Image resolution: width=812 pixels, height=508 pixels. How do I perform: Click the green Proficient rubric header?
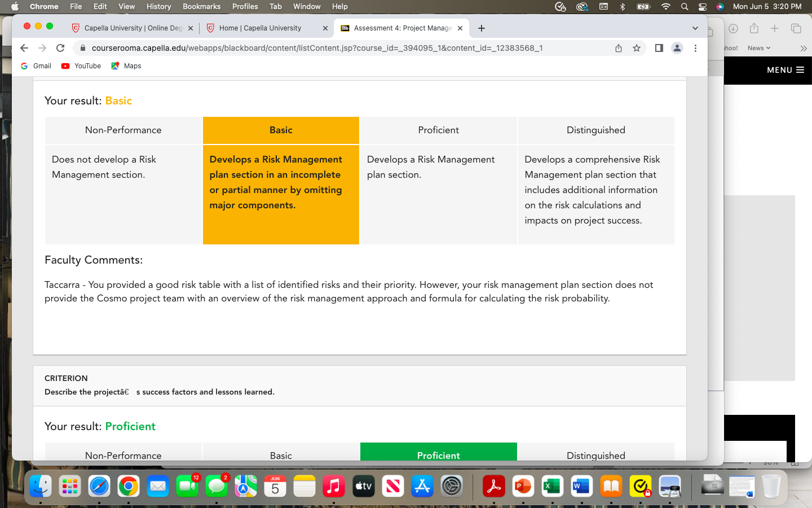tap(439, 452)
